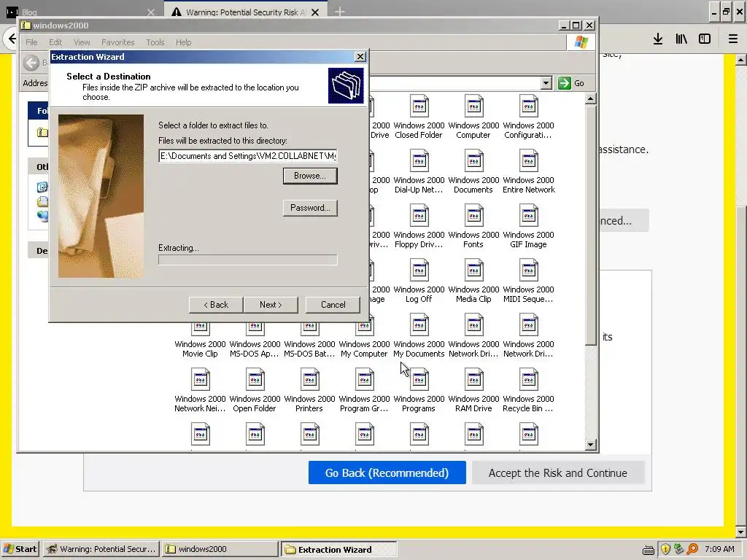Screen dimensions: 747x560
Task: Select the Windows 2000 Documents file icon
Action: [x=473, y=161]
